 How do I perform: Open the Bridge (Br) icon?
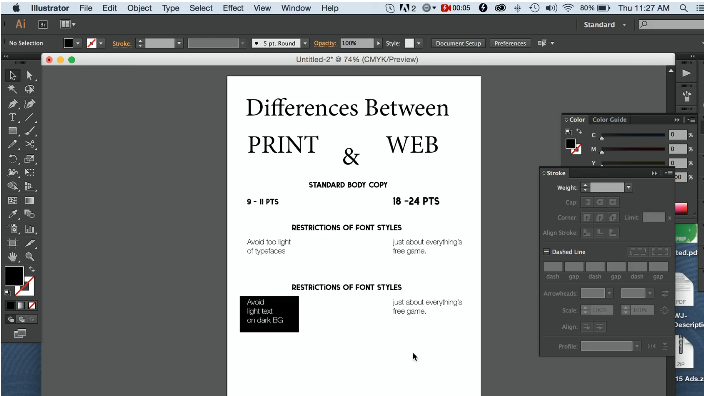tap(43, 25)
